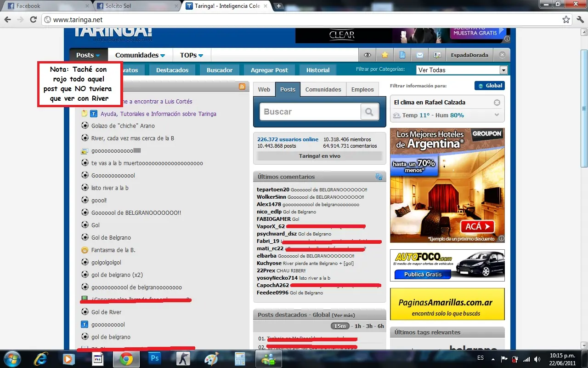
Task: Click the Ver más link in Posts destacados
Action: coord(344,315)
